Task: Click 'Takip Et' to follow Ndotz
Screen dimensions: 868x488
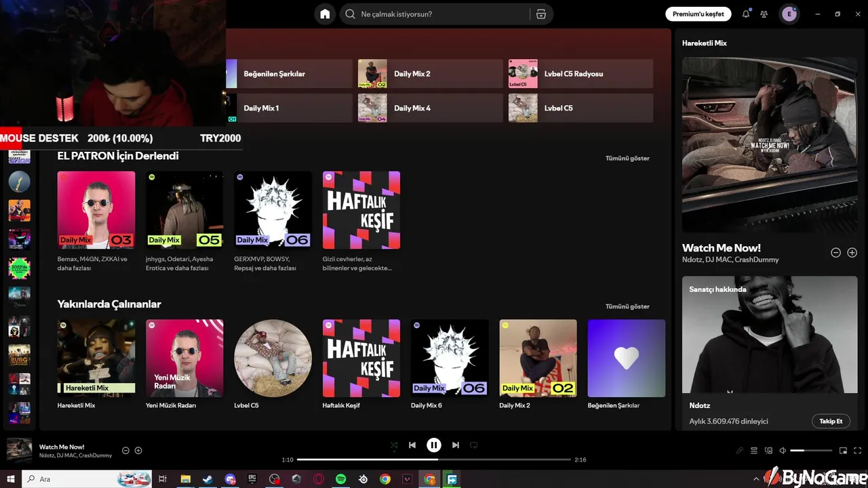Action: point(831,421)
